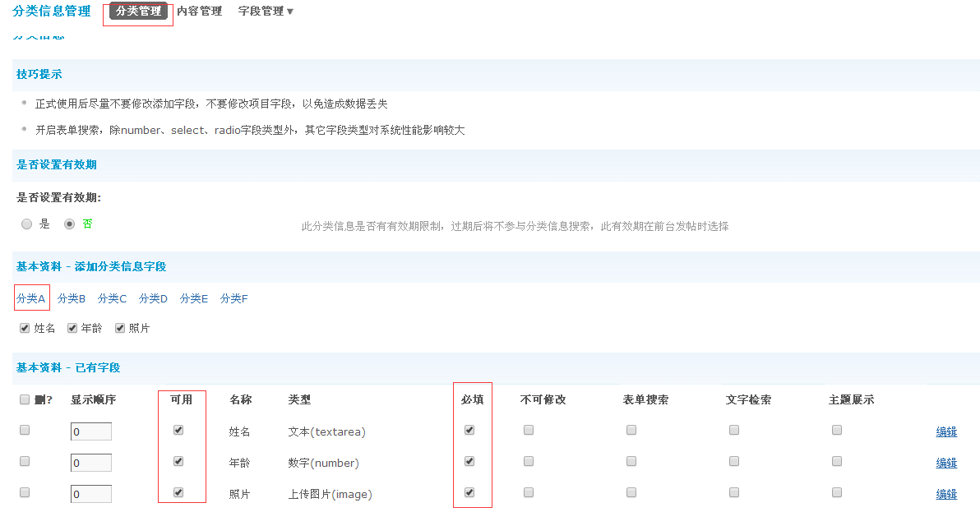Select the 否 radio button
The image size is (980, 512).
click(x=69, y=223)
